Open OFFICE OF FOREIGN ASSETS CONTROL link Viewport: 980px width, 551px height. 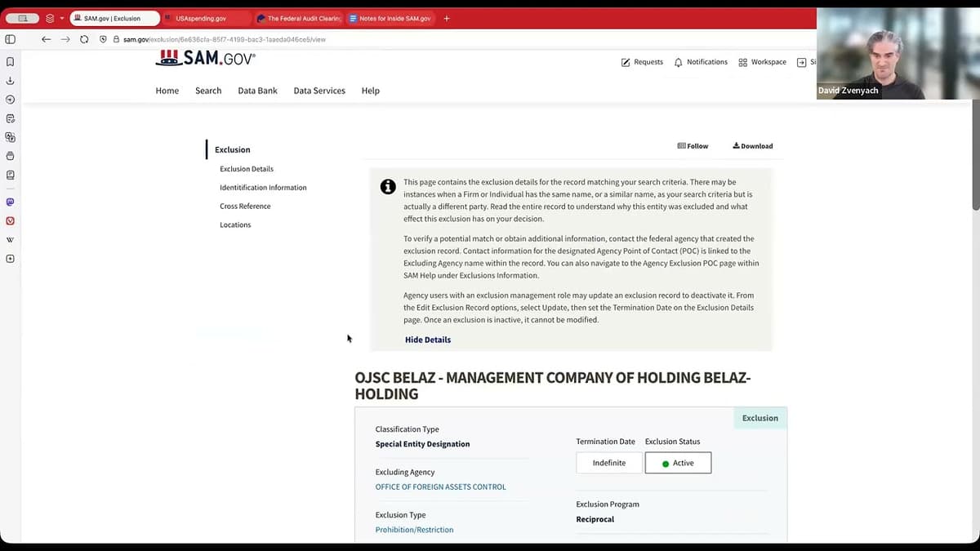pos(441,487)
